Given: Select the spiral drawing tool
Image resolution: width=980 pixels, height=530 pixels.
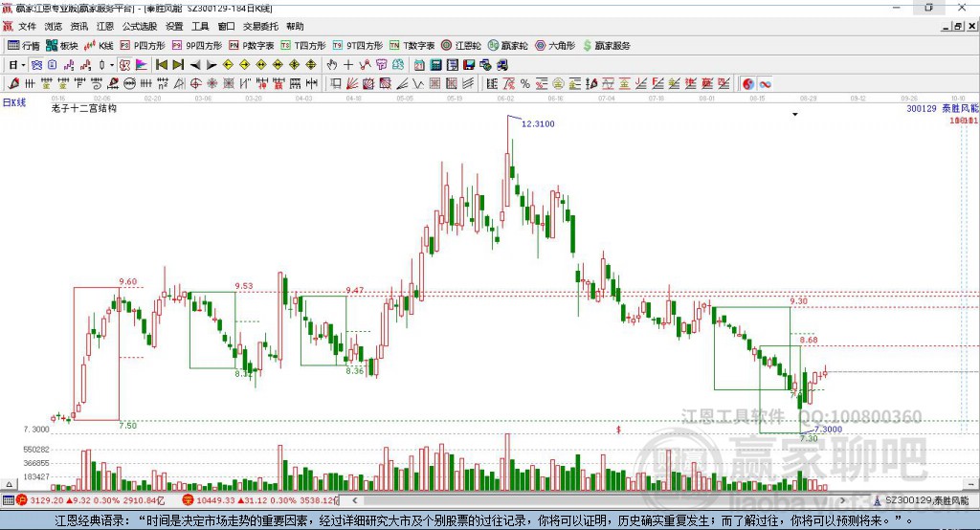Looking at the screenshot, I should coord(97,84).
